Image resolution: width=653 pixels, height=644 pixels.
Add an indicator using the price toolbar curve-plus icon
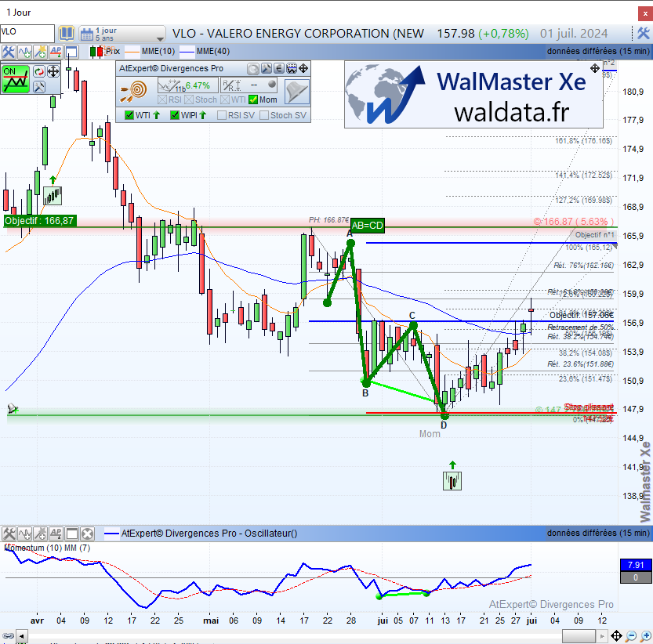(x=24, y=52)
